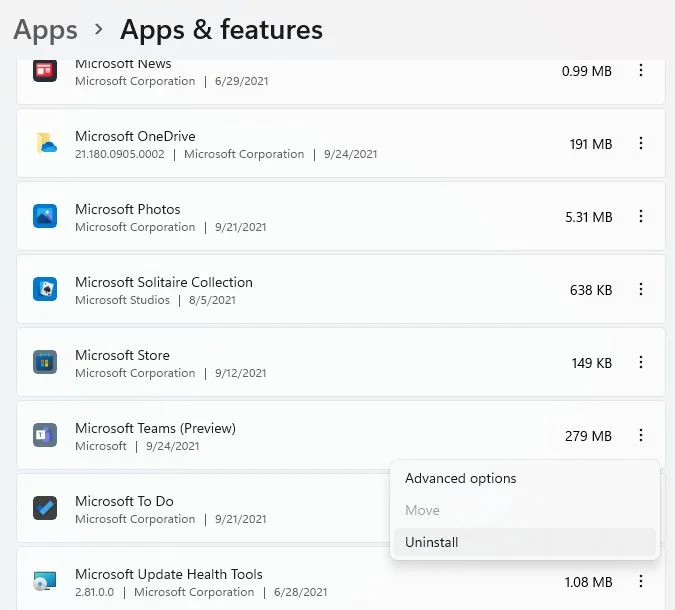Open more options for Microsoft Solitaire Collection

pos(641,289)
